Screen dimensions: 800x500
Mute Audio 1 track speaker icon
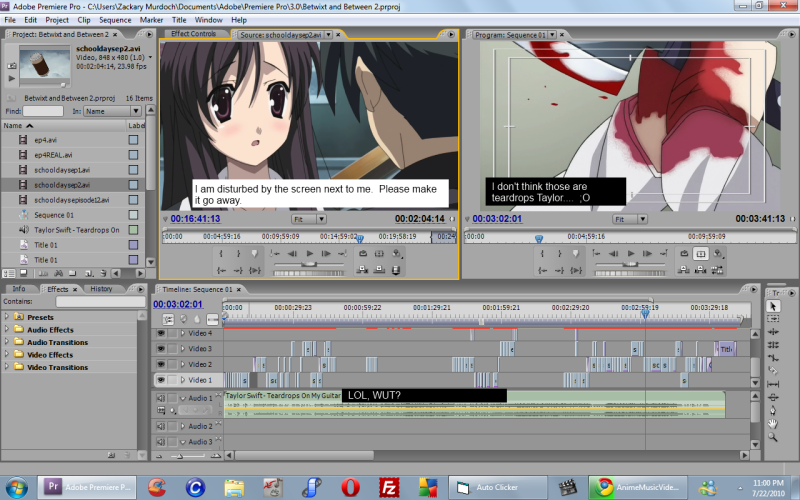tap(161, 398)
